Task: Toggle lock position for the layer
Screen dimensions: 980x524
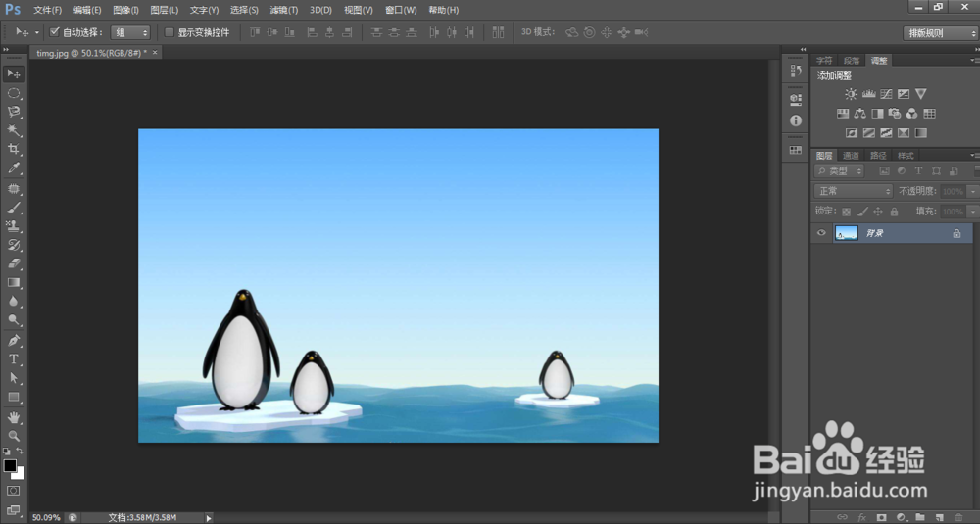Action: coord(878,212)
